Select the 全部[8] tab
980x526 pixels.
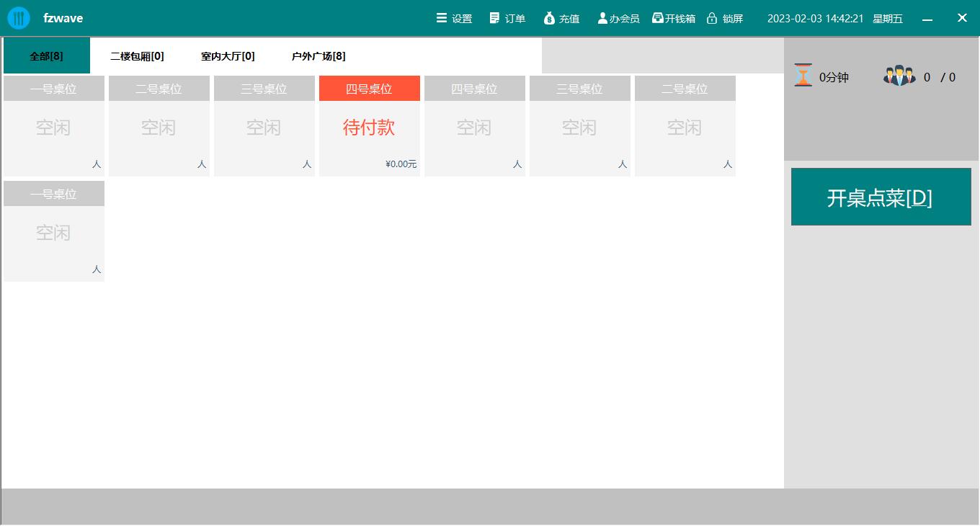pyautogui.click(x=47, y=56)
